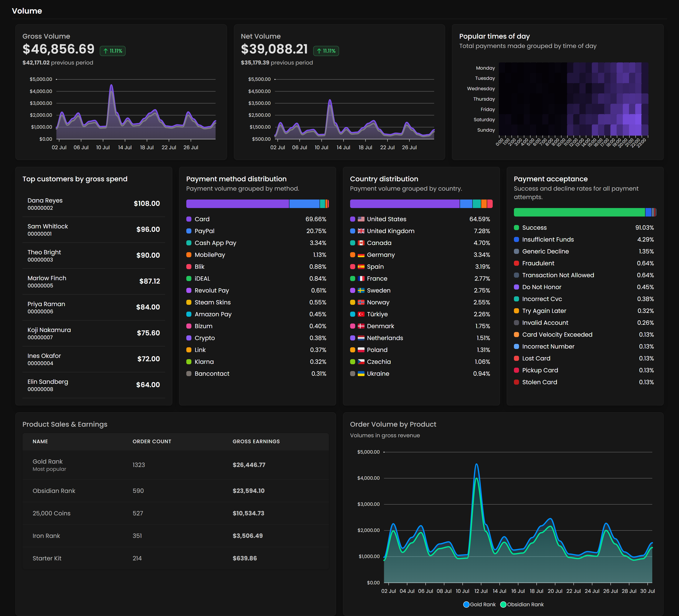Click the $46,856.69 gross volume value

point(59,49)
